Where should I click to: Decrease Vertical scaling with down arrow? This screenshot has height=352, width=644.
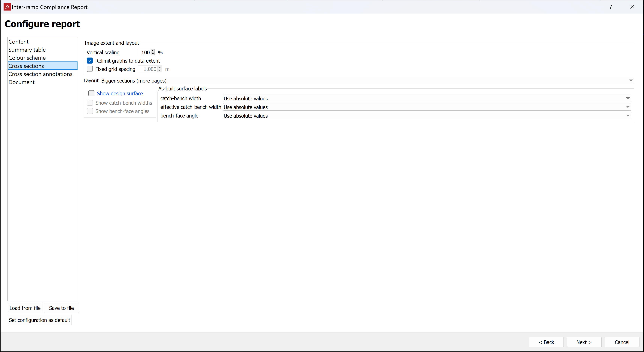(153, 54)
